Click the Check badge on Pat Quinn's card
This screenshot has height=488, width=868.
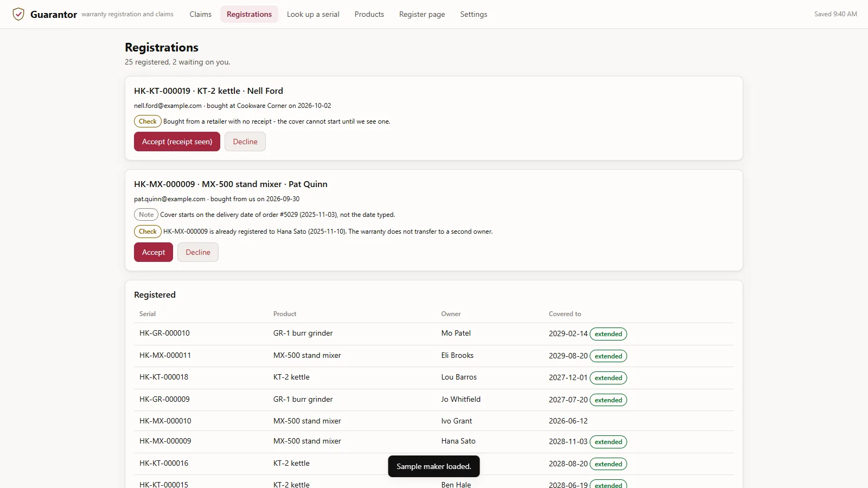(148, 232)
